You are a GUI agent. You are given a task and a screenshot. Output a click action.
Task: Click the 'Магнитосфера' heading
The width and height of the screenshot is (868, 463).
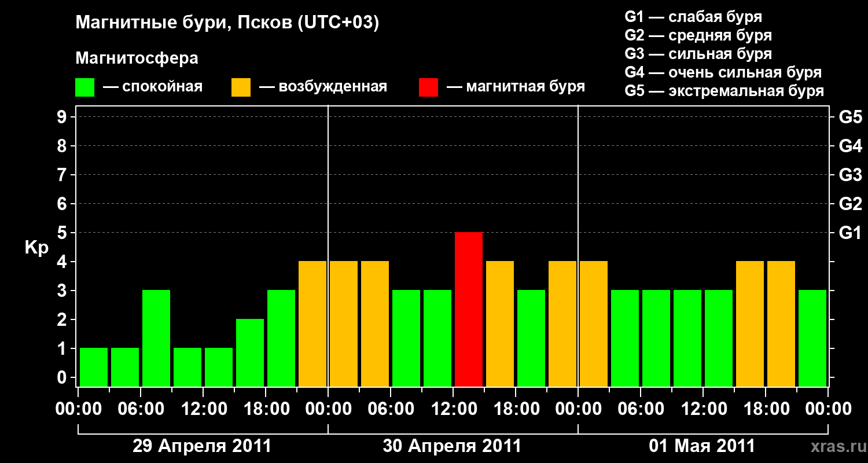tap(137, 58)
